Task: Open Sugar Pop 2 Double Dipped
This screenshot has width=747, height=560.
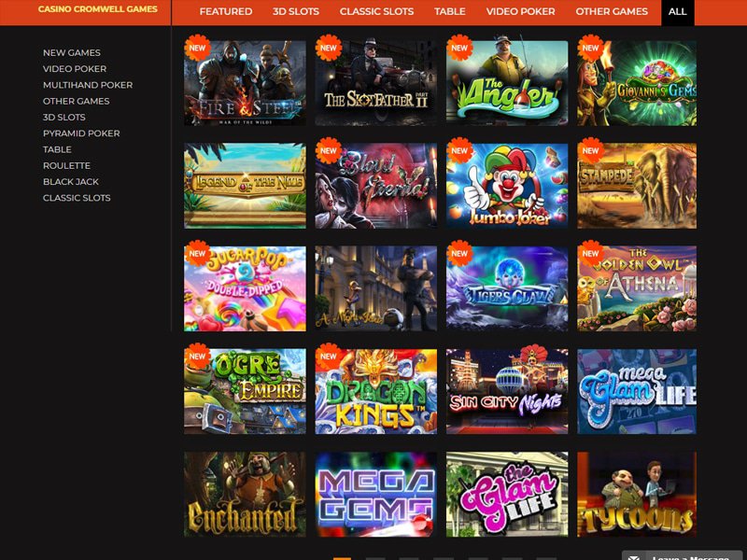Action: tap(245, 288)
